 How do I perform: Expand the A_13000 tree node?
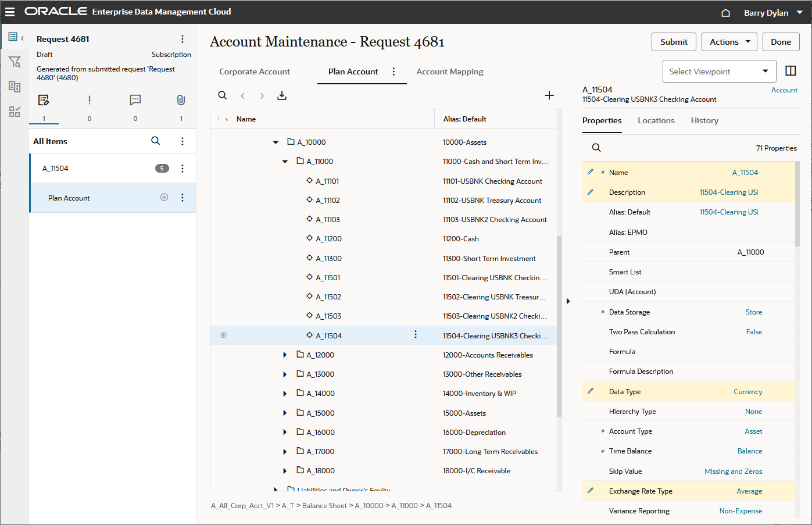(x=285, y=374)
